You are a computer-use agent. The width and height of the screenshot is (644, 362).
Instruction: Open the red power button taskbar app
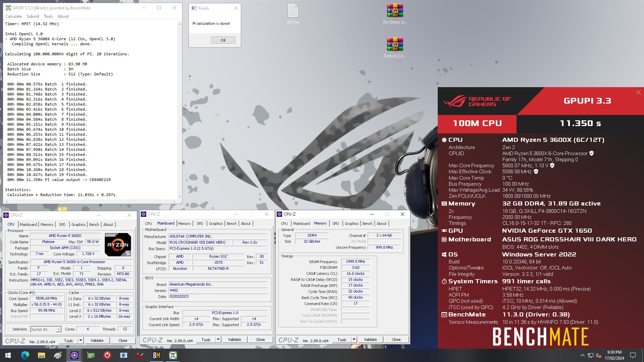107,355
